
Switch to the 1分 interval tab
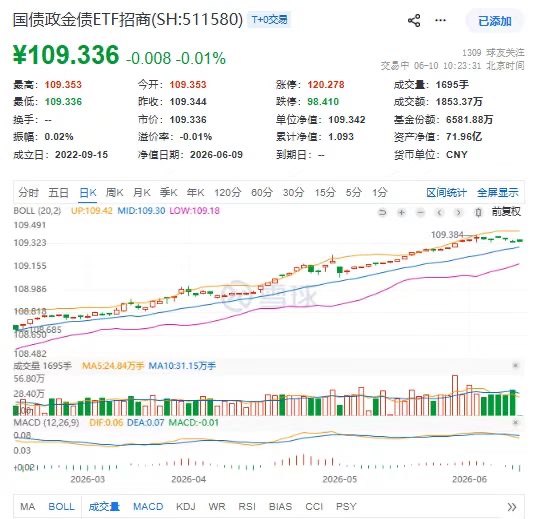(x=380, y=193)
